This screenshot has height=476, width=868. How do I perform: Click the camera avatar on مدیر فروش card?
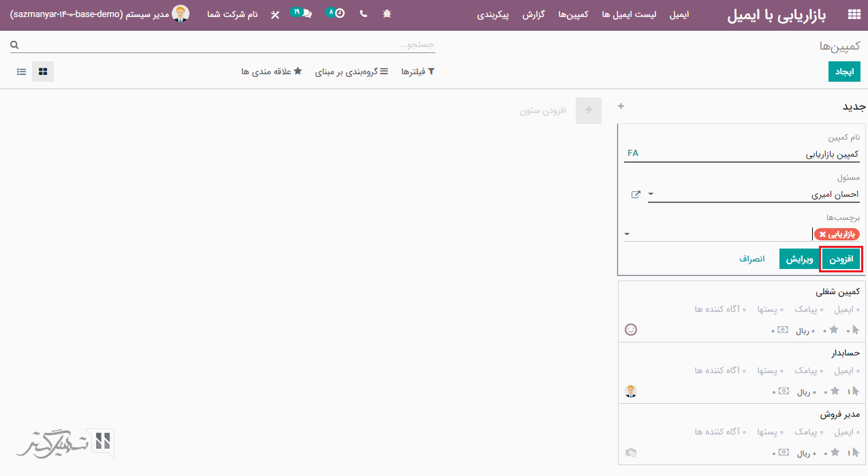coord(631,452)
